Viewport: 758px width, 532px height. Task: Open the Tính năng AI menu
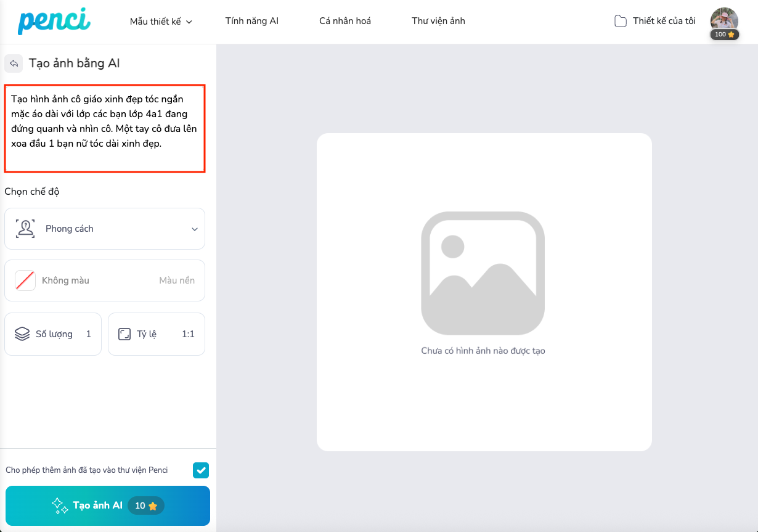251,21
